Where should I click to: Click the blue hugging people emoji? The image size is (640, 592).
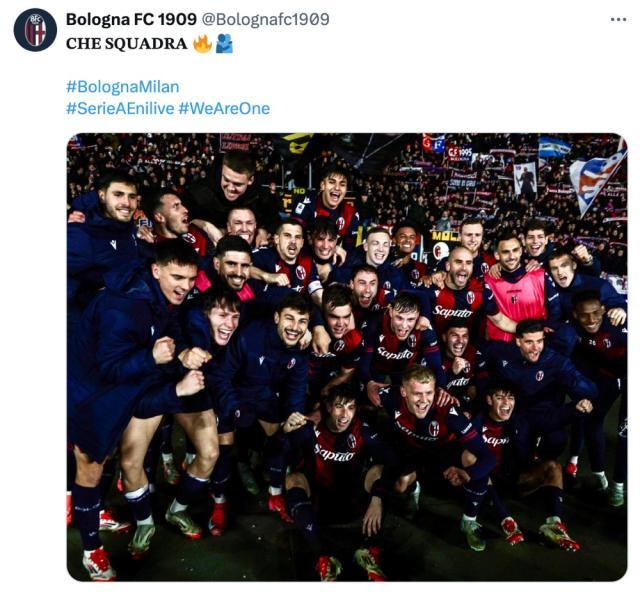tap(224, 44)
